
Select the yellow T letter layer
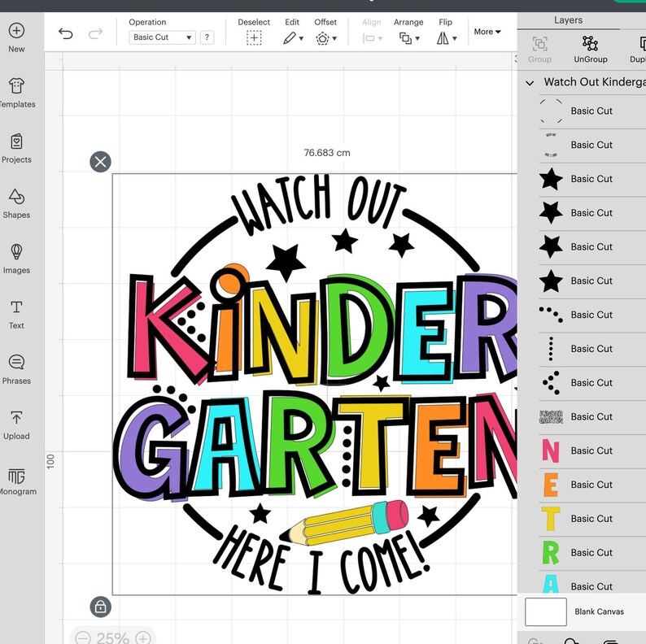592,519
